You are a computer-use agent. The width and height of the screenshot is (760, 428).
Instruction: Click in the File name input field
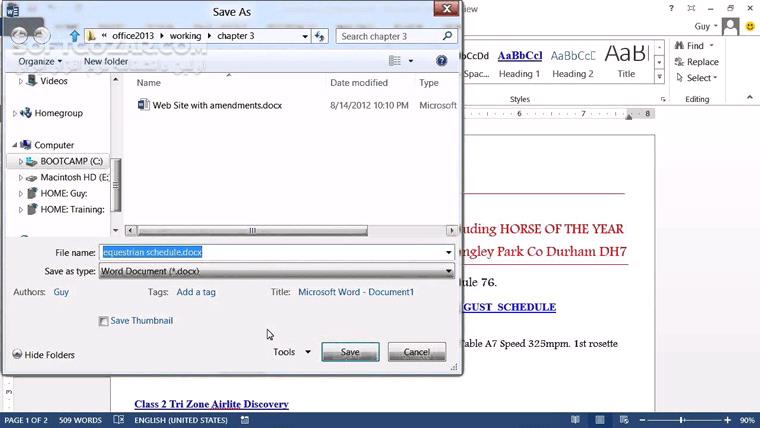[x=277, y=253]
